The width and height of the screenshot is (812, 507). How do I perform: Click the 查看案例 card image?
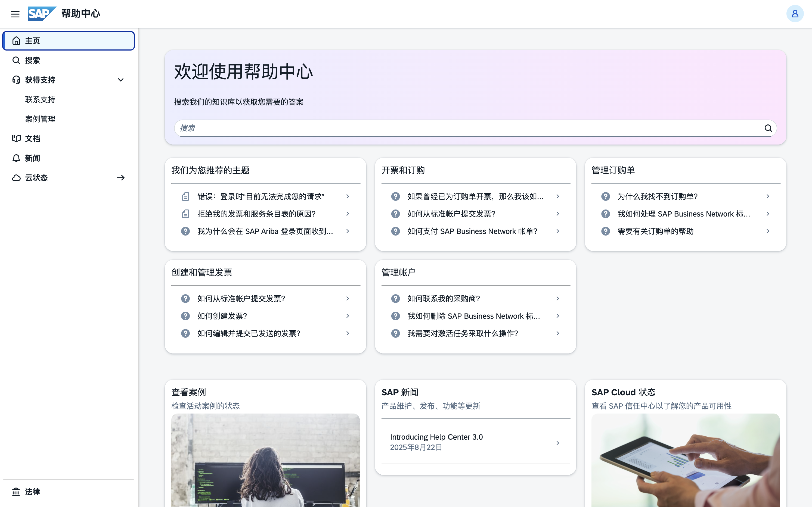point(265,459)
